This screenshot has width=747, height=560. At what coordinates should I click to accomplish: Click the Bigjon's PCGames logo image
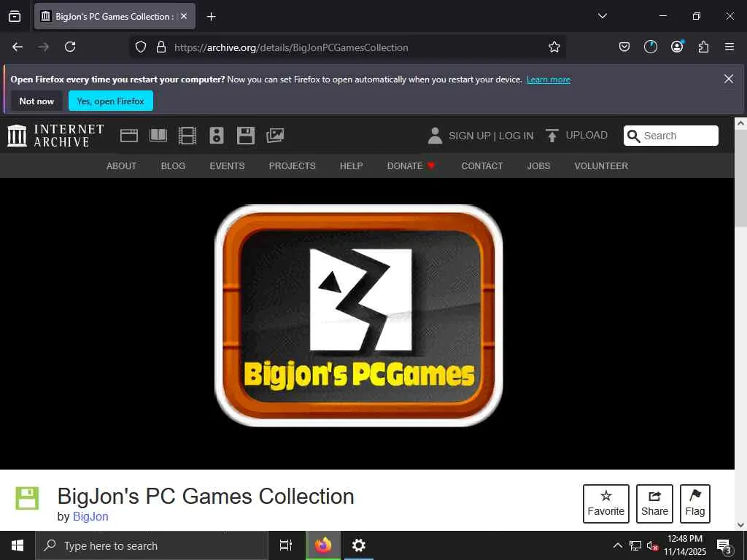click(x=359, y=315)
